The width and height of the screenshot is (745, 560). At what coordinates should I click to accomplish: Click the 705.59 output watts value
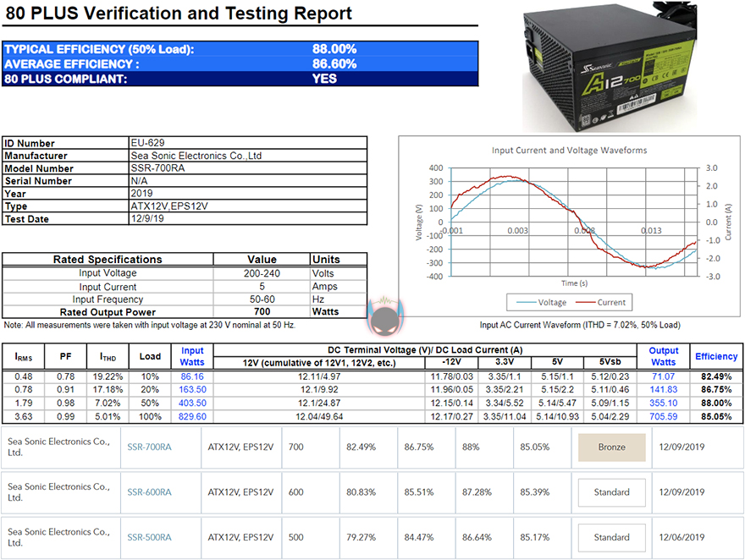pos(663,416)
